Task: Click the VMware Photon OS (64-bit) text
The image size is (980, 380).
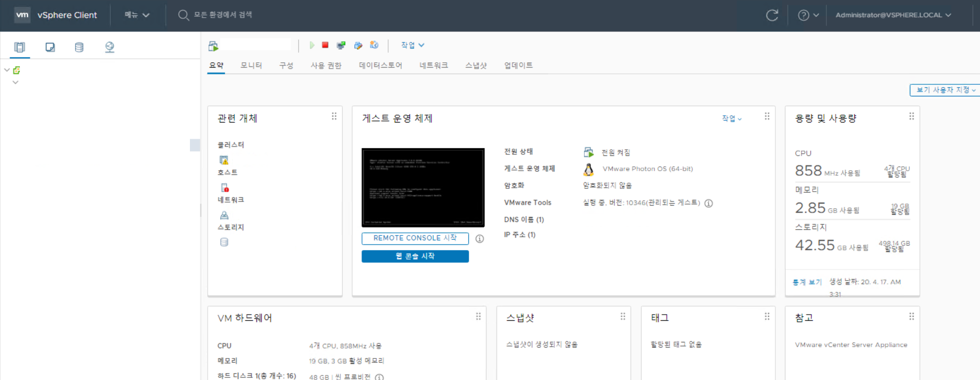Action: (x=648, y=169)
